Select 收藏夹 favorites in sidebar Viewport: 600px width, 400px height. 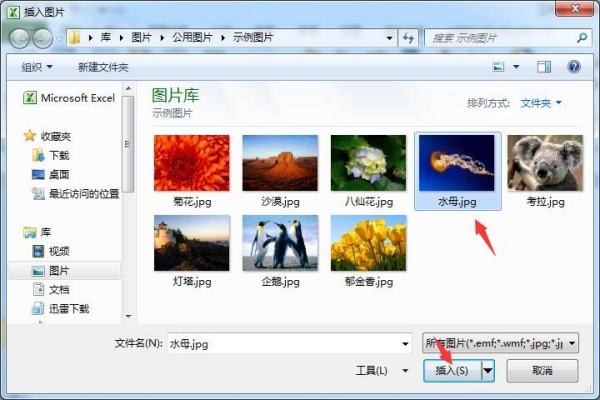point(47,136)
